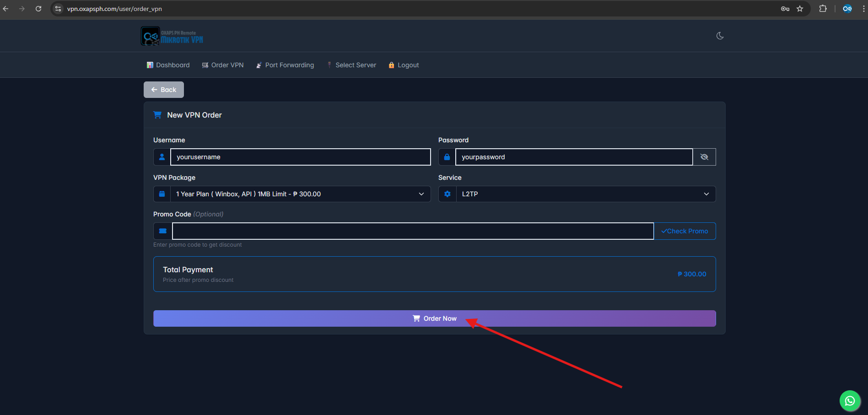This screenshot has height=415, width=868.
Task: Click the MikroTik VPN logo
Action: coord(172,36)
